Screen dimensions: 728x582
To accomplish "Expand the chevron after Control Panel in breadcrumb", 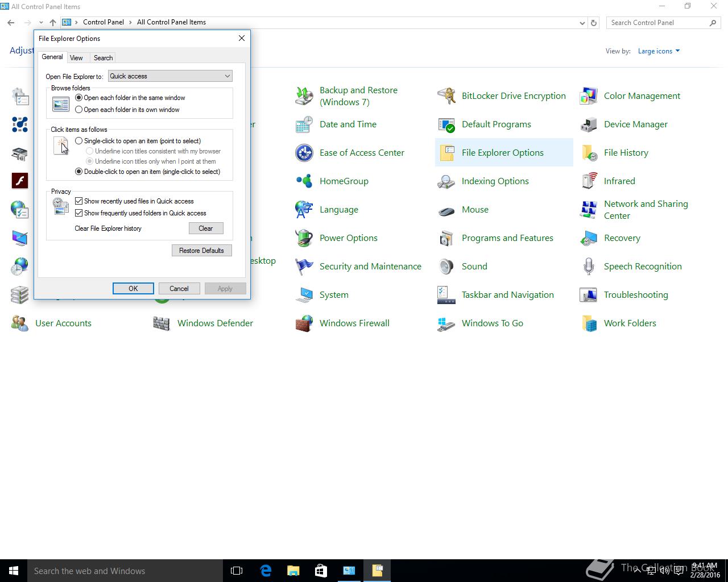I will pos(130,22).
